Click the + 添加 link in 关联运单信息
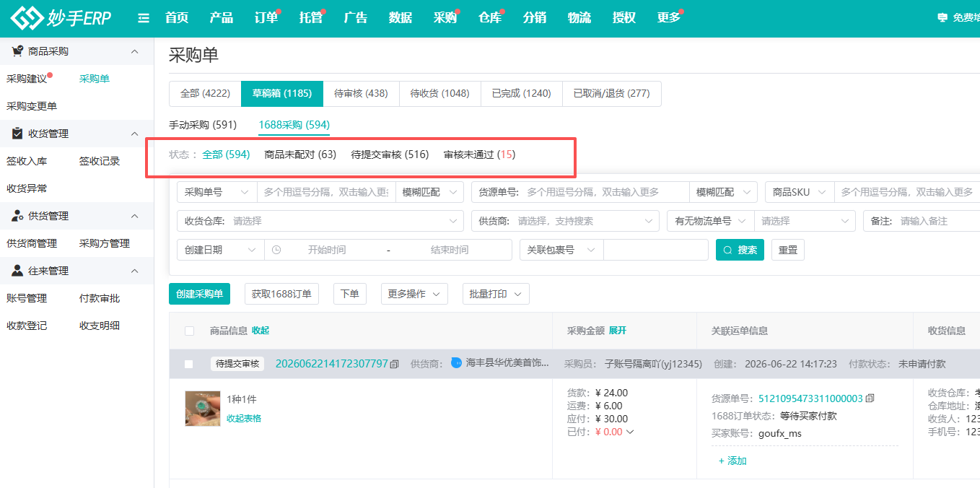 [x=732, y=461]
